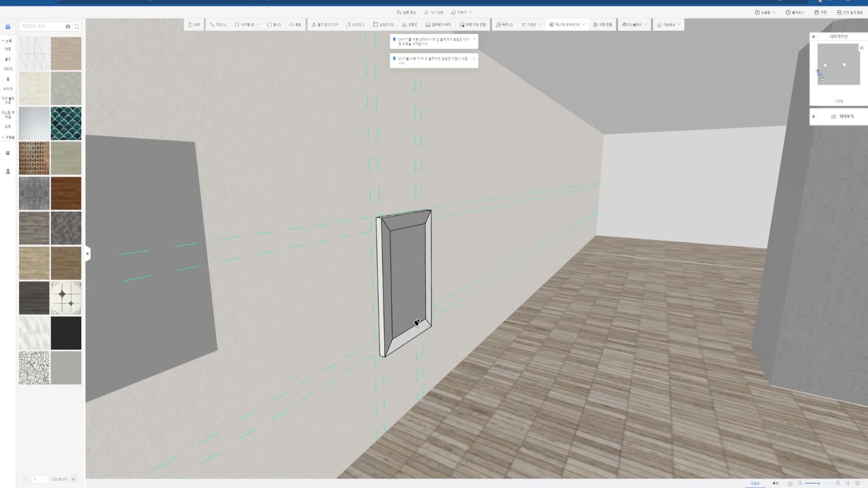Viewport: 868px width, 488px height.
Task: Activate the push/pull extrude tool
Action: pyautogui.click(x=325, y=25)
